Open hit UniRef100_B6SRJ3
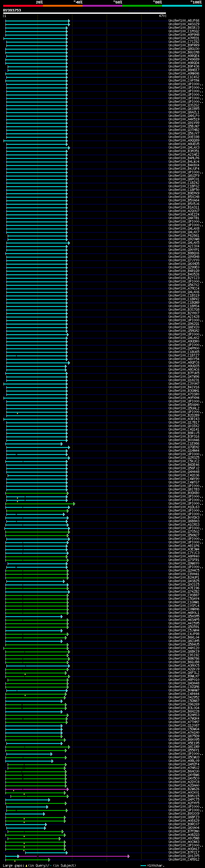Image resolution: width=205 pixels, height=868 pixels. (184, 28)
